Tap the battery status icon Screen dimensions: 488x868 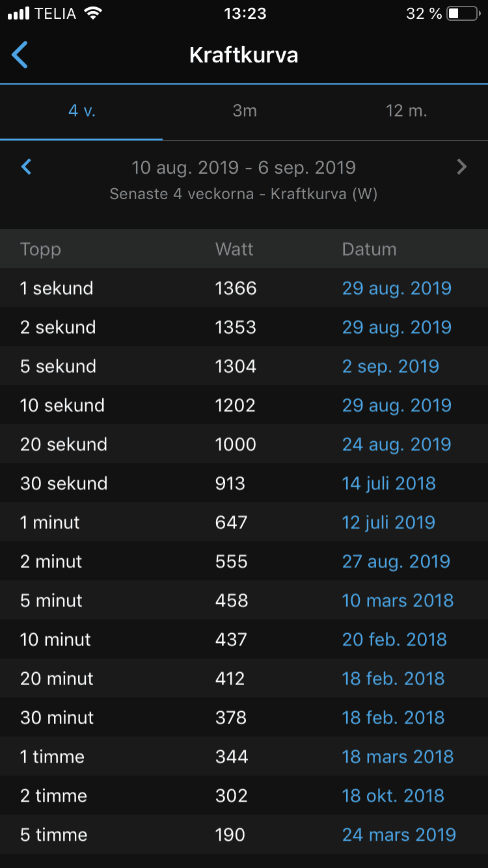point(463,14)
